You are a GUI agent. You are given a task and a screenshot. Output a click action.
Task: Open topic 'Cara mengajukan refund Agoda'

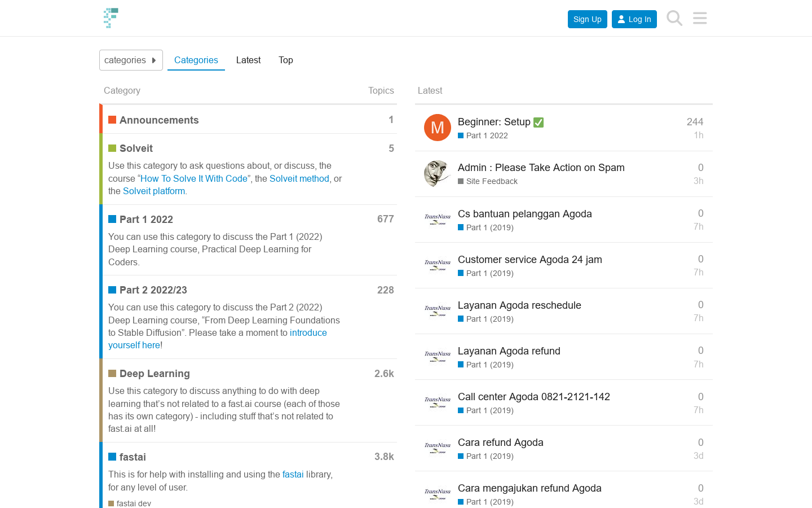tap(529, 488)
